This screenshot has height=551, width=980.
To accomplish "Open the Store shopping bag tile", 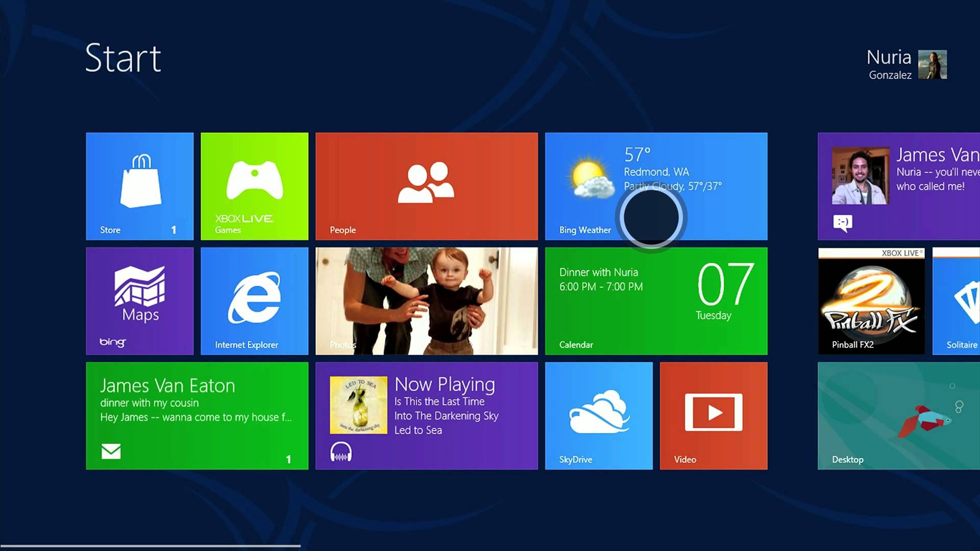I will coord(139,186).
